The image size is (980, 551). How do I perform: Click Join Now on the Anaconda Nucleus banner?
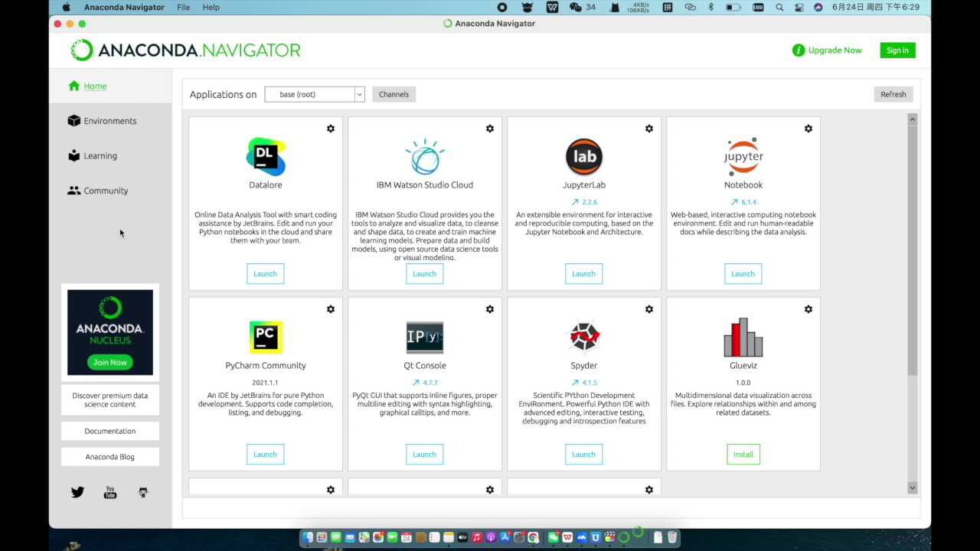pyautogui.click(x=109, y=362)
